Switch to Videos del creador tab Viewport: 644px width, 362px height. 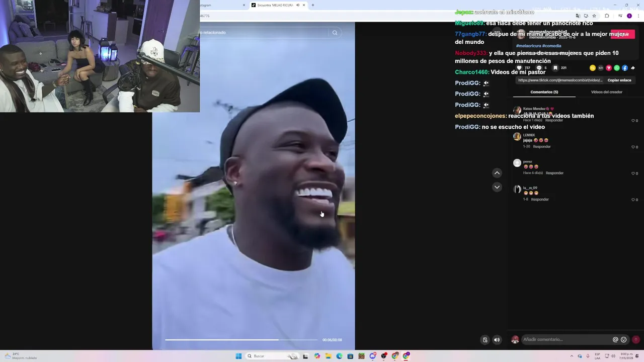pyautogui.click(x=607, y=92)
